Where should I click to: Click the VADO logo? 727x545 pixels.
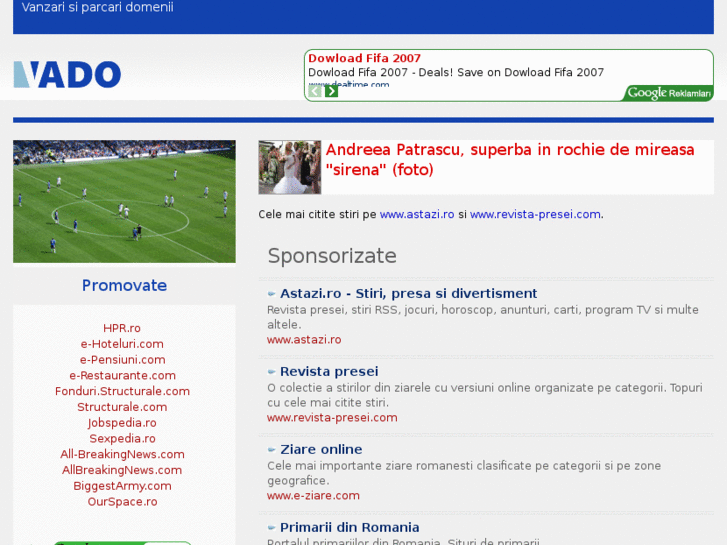point(67,74)
